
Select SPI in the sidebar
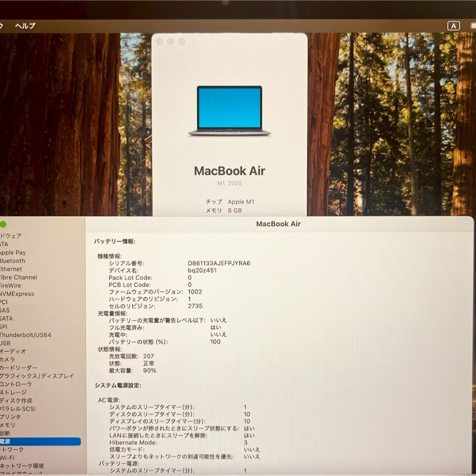(x=4, y=327)
